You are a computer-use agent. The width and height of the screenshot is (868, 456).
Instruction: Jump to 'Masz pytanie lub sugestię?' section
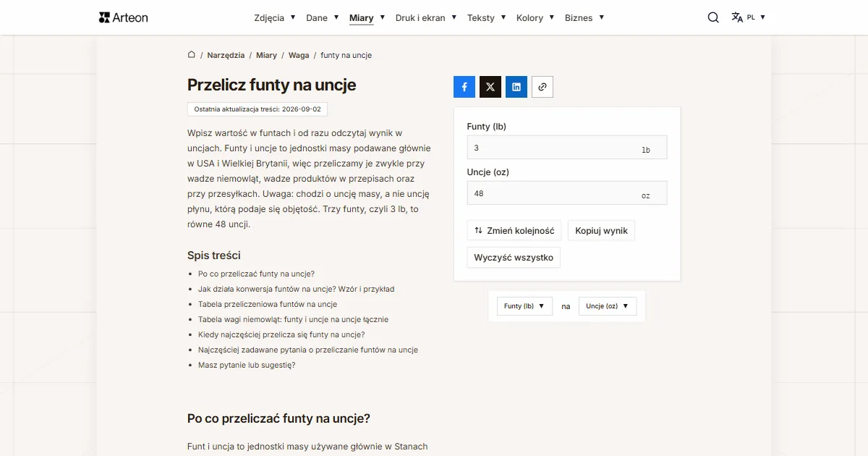(x=247, y=365)
